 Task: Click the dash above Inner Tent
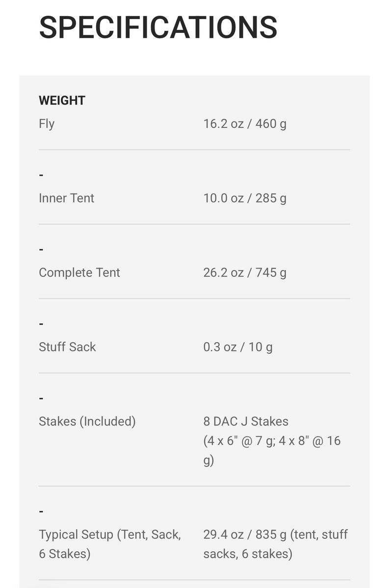point(41,175)
